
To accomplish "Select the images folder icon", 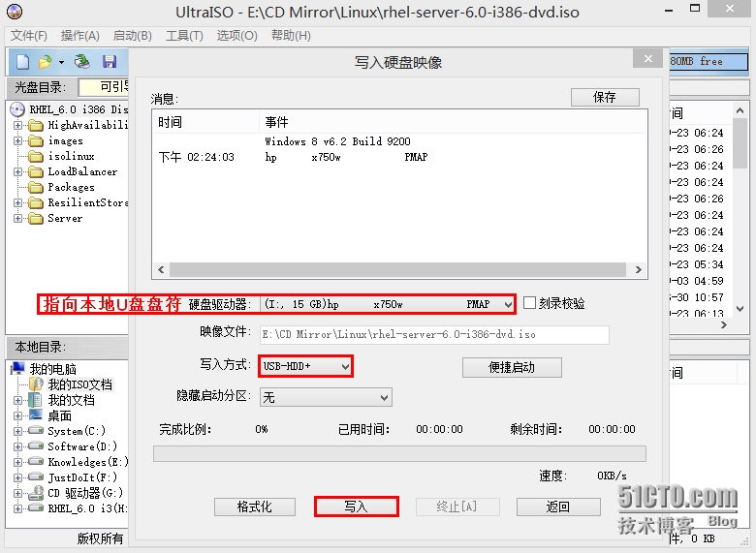I will (x=36, y=141).
